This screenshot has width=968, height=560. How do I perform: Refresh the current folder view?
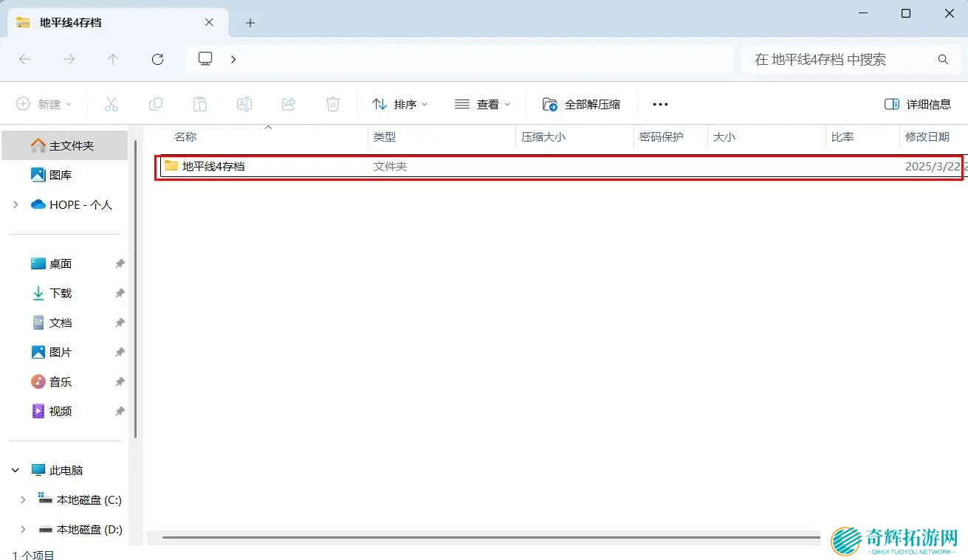157,59
